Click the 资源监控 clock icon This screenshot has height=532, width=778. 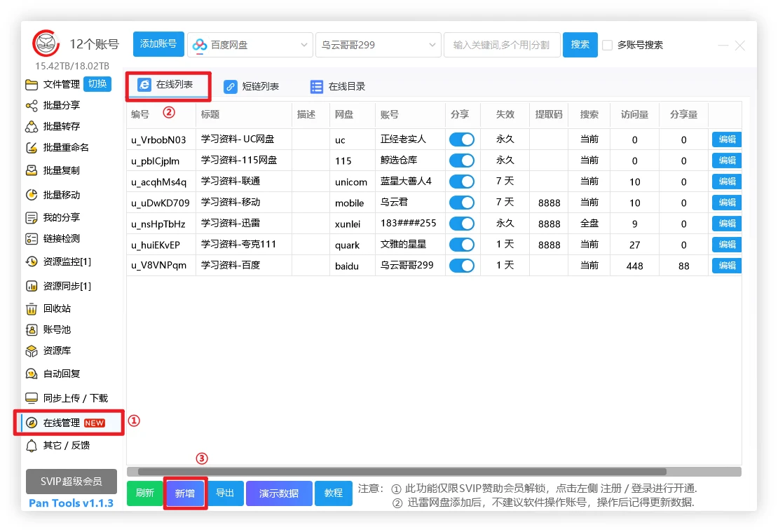click(32, 262)
